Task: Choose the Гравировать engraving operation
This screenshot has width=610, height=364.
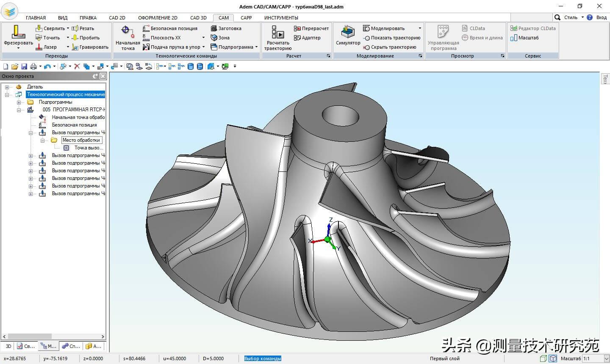Action: [x=90, y=47]
